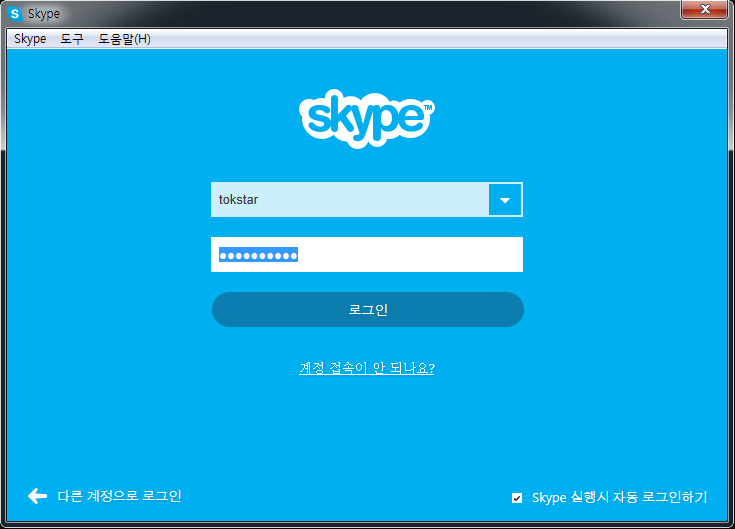Toggle the auto sign-in checkbox

coord(517,498)
